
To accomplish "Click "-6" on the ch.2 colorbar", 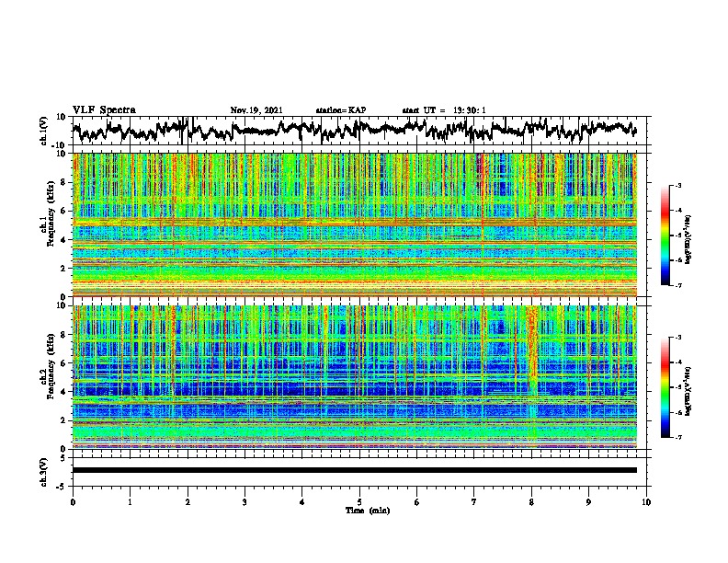I will pyautogui.click(x=678, y=412).
